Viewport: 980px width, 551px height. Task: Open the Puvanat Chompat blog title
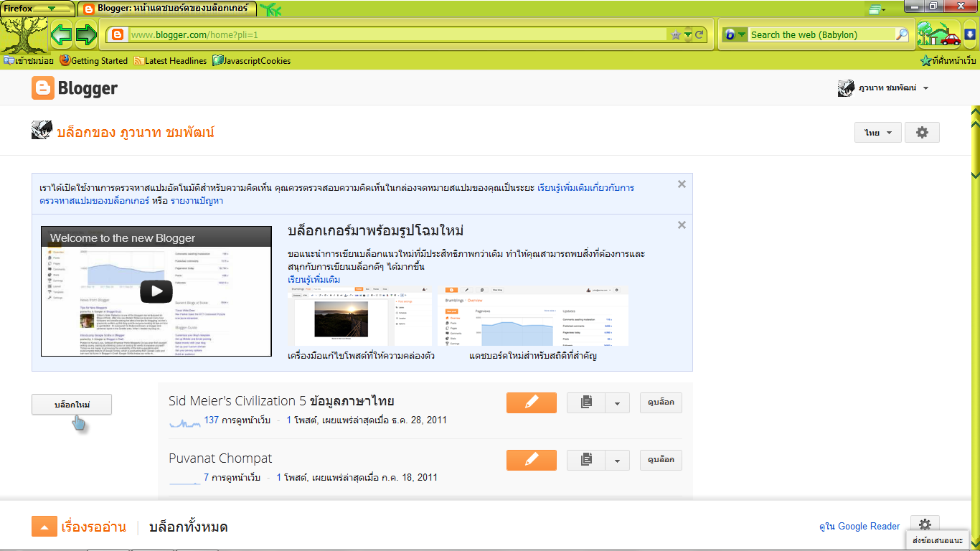pyautogui.click(x=220, y=458)
